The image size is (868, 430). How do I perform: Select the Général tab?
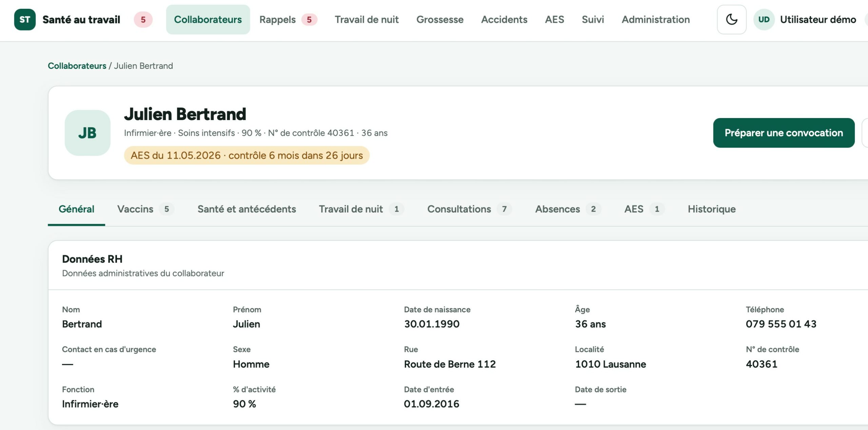tap(76, 209)
